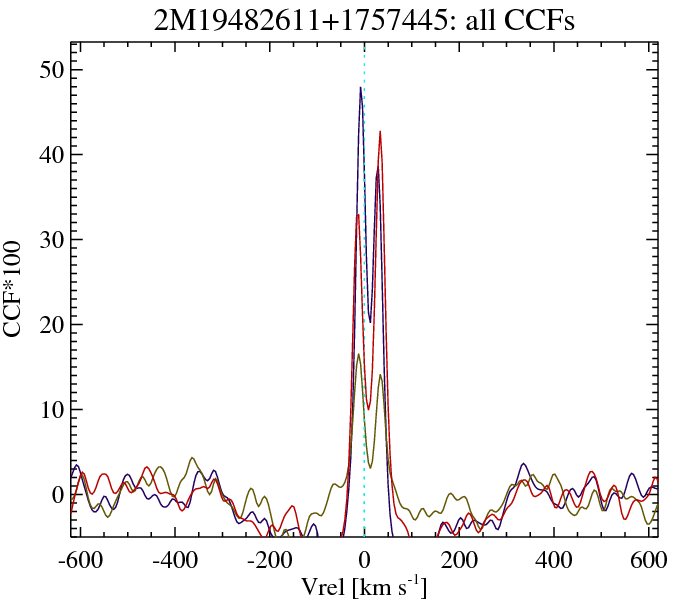The image size is (675, 600).
Task: Click the 10 y-axis tick label
Action: (53, 409)
